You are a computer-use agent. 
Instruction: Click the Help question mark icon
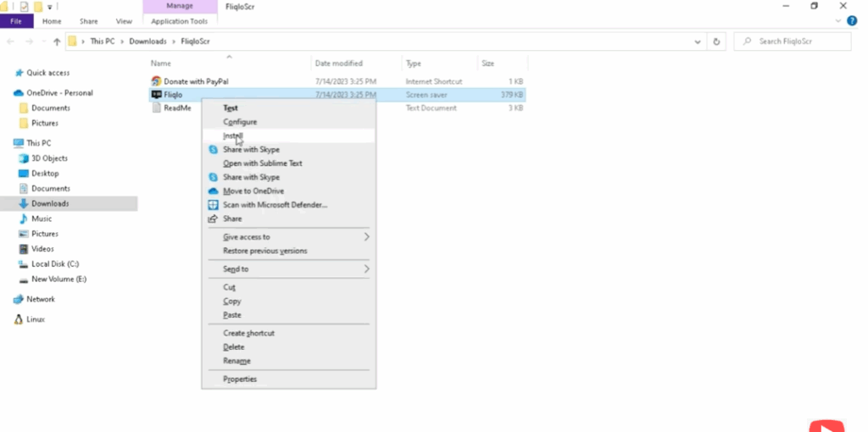[x=852, y=21]
